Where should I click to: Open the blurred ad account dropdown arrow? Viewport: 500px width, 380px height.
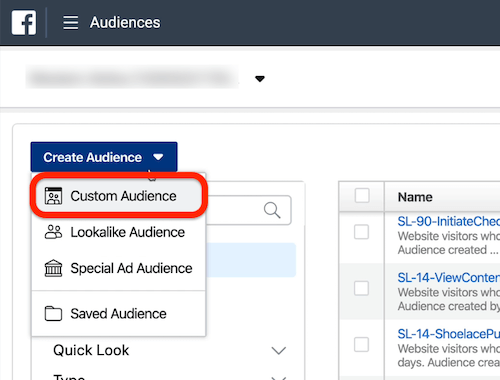pyautogui.click(x=260, y=79)
